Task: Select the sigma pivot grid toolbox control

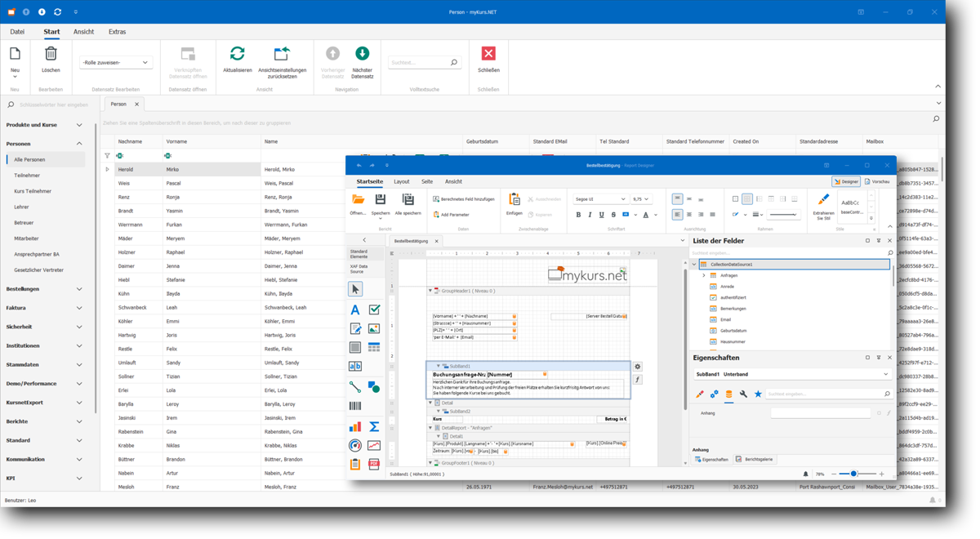Action: (x=374, y=425)
